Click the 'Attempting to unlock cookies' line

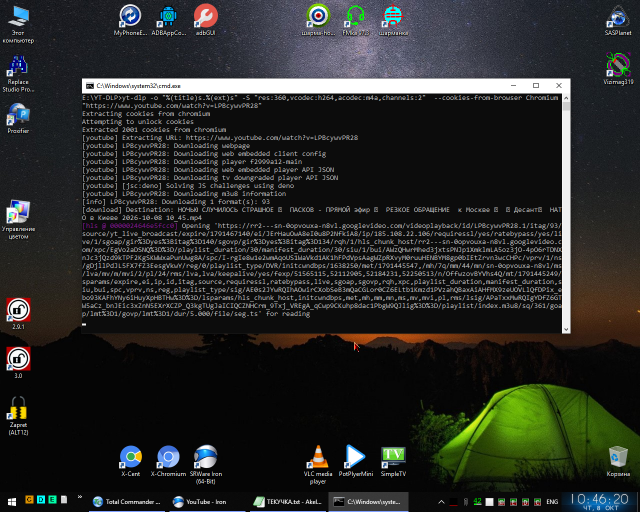[x=138, y=122]
